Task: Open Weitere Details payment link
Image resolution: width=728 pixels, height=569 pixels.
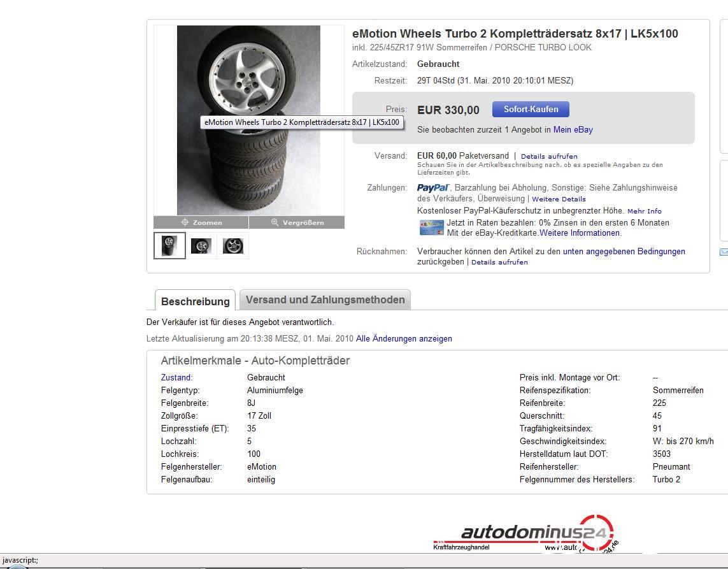Action: tap(559, 199)
